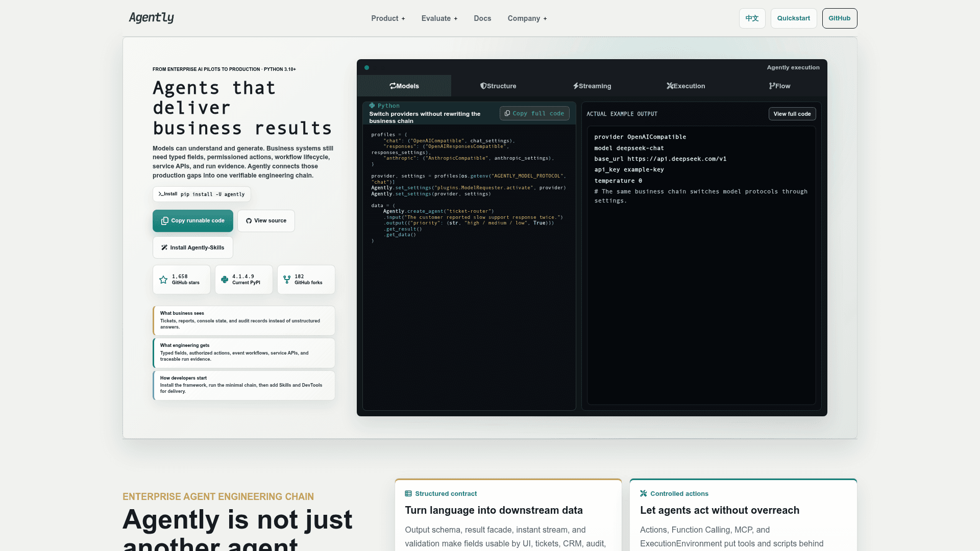The image size is (980, 551).
Task: Click View full code button
Action: [x=792, y=114]
